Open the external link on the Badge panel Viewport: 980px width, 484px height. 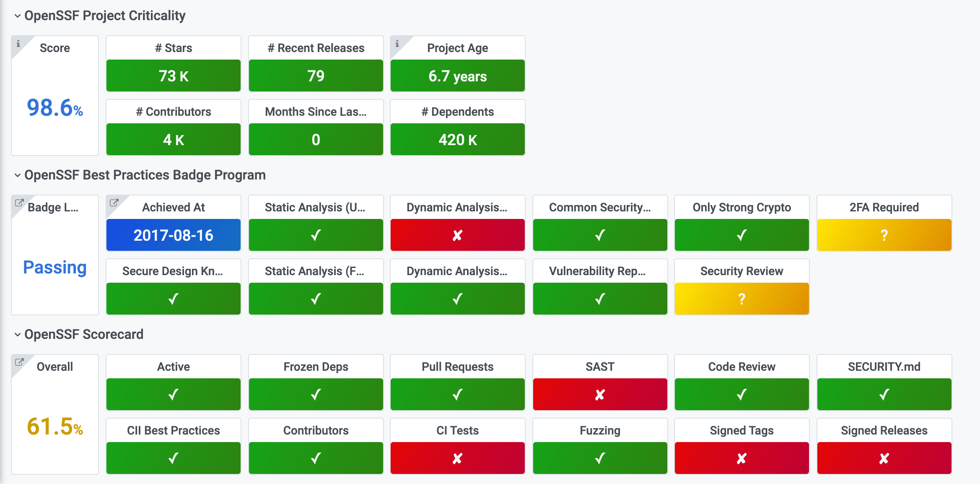[18, 203]
